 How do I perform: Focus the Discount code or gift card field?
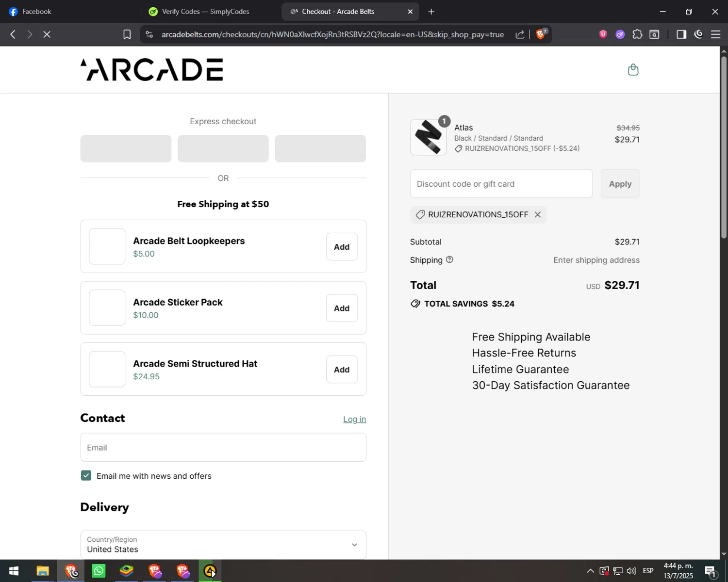click(x=501, y=184)
